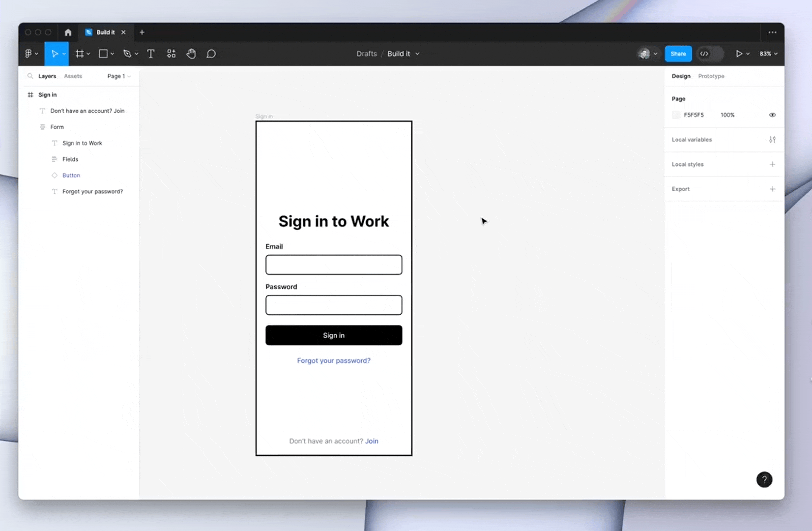Select the Comment tool

tap(211, 54)
